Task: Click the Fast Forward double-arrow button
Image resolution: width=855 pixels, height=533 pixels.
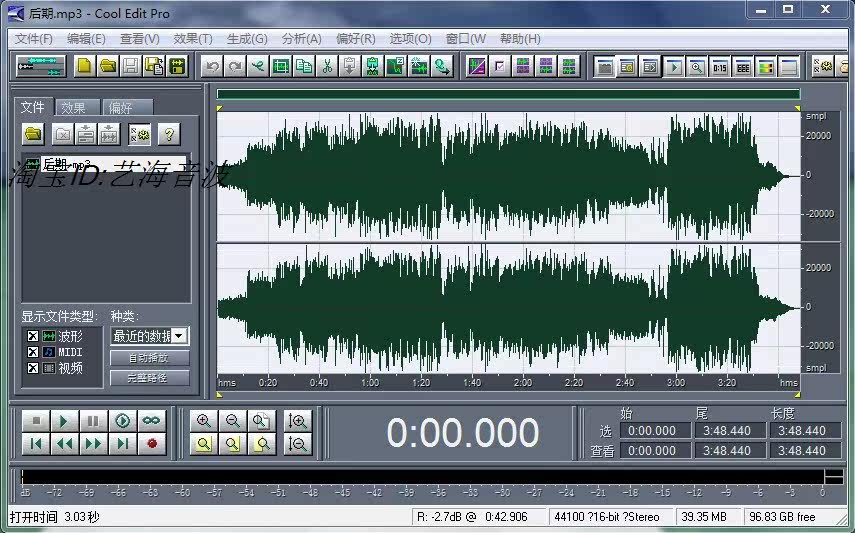Action: point(94,444)
